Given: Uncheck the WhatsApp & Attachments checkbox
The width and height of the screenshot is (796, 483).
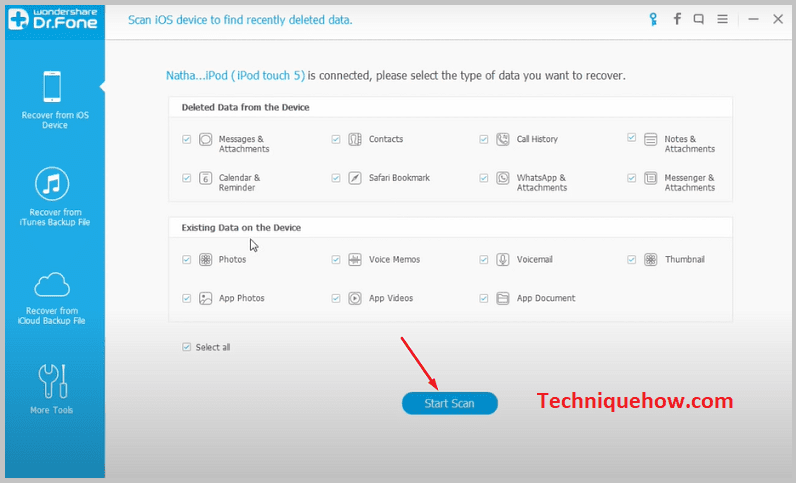Looking at the screenshot, I should 484,178.
